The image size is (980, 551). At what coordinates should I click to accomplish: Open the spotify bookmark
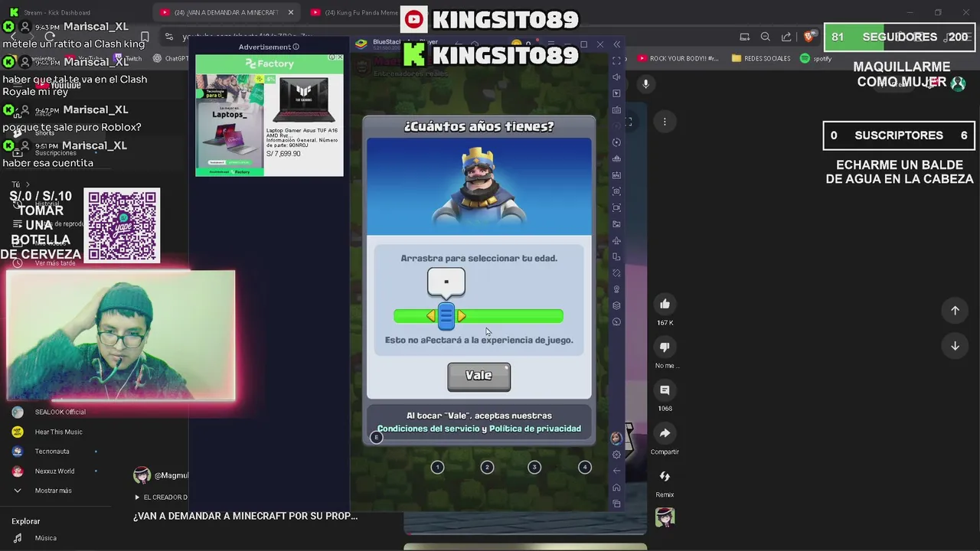[x=816, y=58]
